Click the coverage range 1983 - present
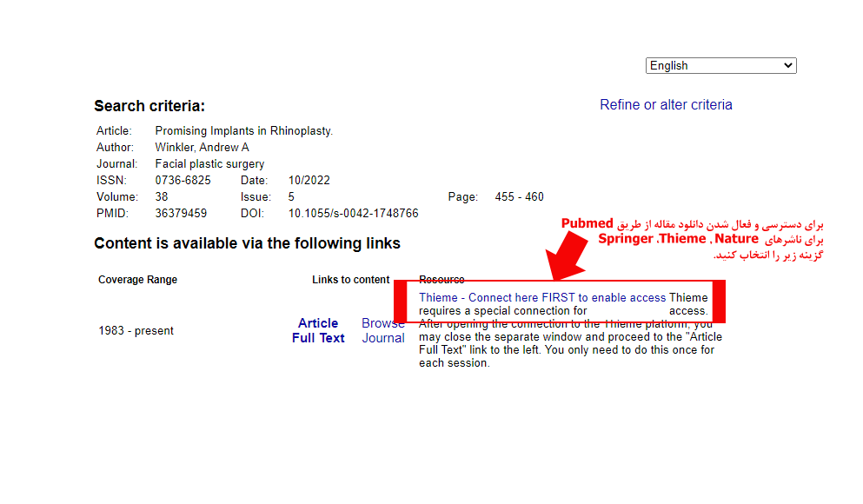The image size is (863, 504). (x=136, y=331)
